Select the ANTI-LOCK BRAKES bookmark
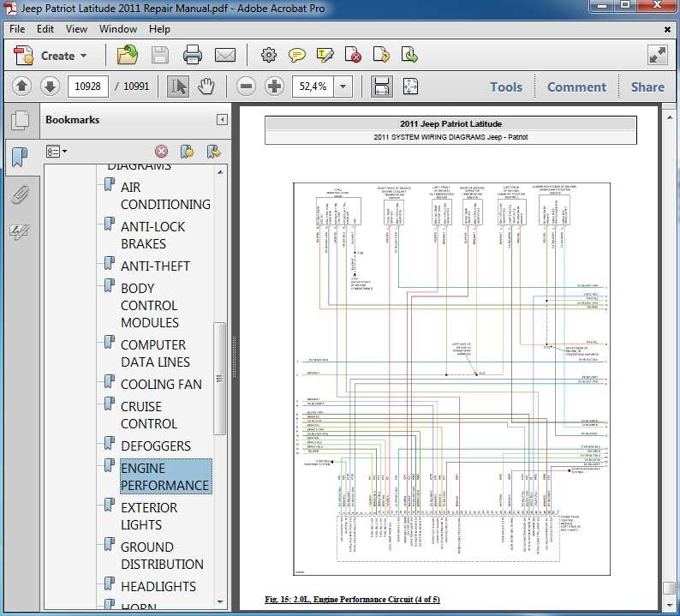The height and width of the screenshot is (616, 680). click(152, 235)
